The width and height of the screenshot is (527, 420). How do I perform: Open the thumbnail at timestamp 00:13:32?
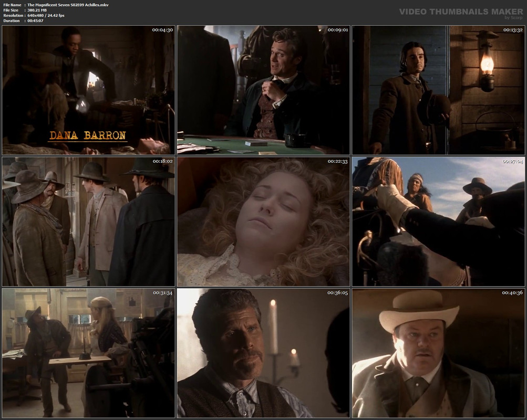[x=439, y=90]
